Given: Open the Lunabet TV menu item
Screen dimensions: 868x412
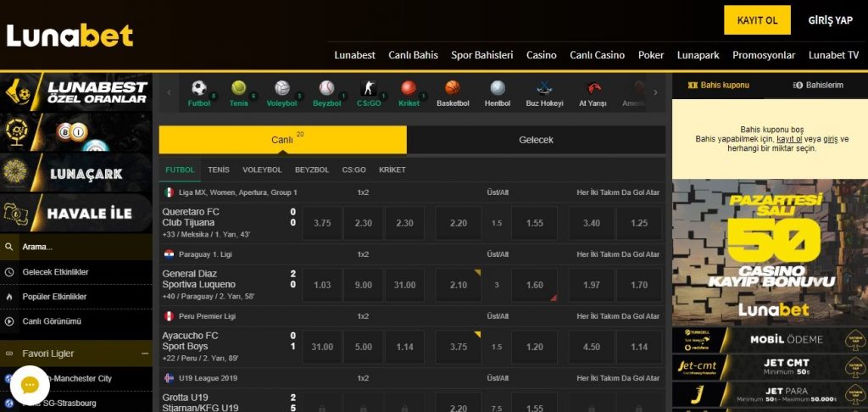Looking at the screenshot, I should click(834, 55).
